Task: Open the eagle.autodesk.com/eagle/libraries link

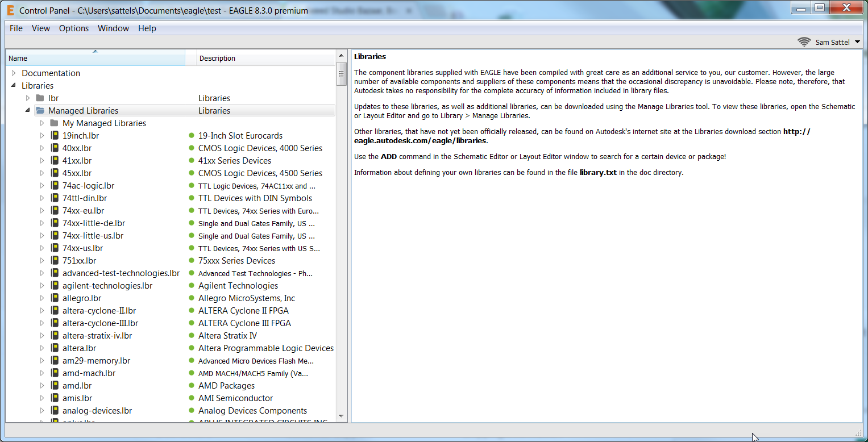Action: coord(582,136)
